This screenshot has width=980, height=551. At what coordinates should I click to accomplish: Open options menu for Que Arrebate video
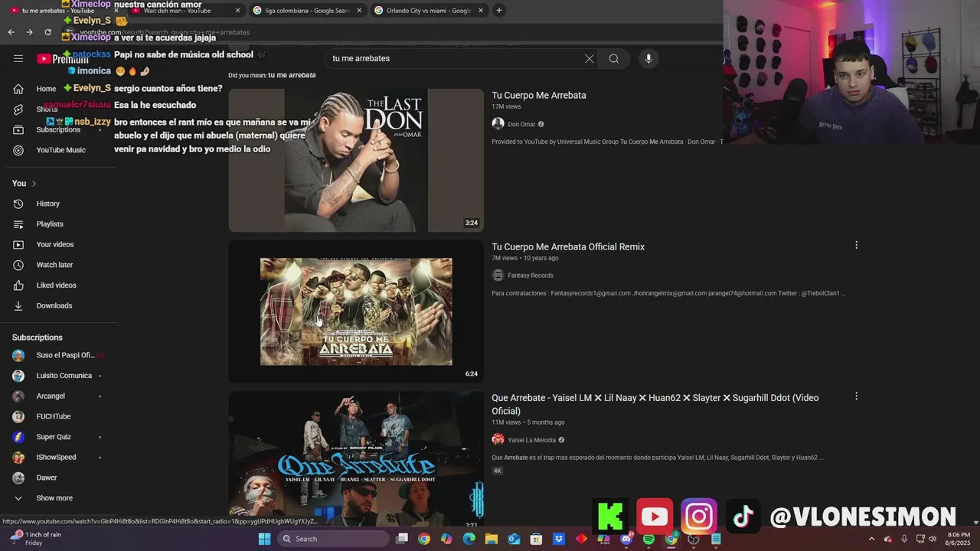point(856,396)
